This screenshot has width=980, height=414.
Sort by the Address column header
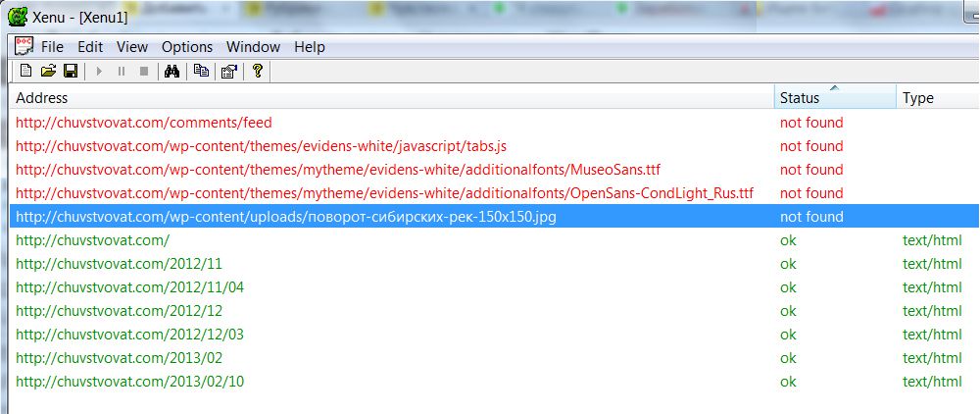point(393,97)
